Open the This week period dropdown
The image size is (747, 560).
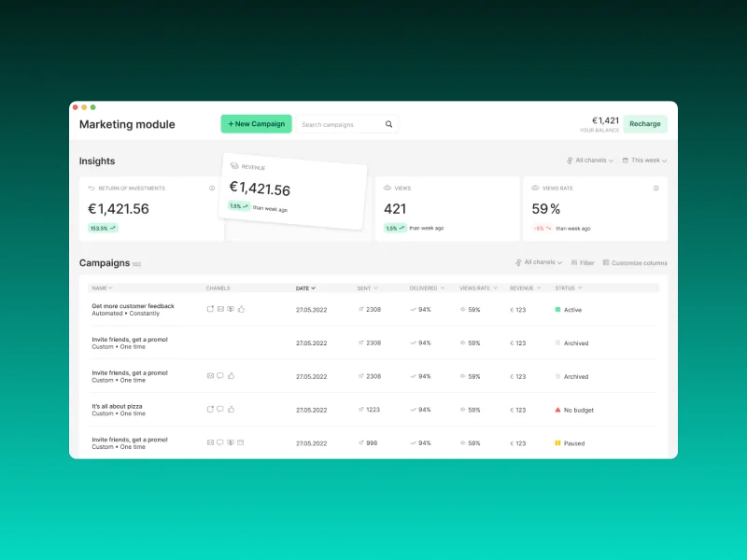point(644,161)
